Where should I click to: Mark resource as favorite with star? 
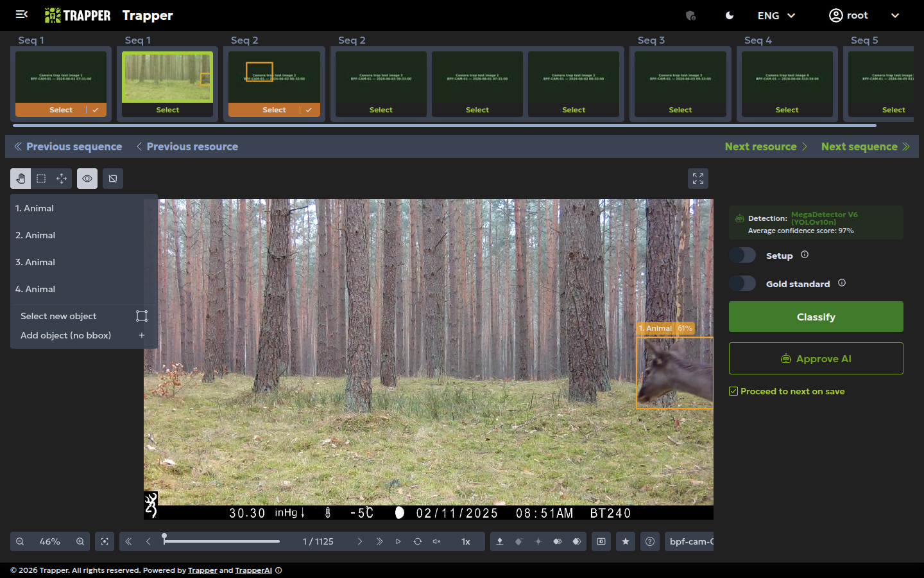tap(626, 541)
